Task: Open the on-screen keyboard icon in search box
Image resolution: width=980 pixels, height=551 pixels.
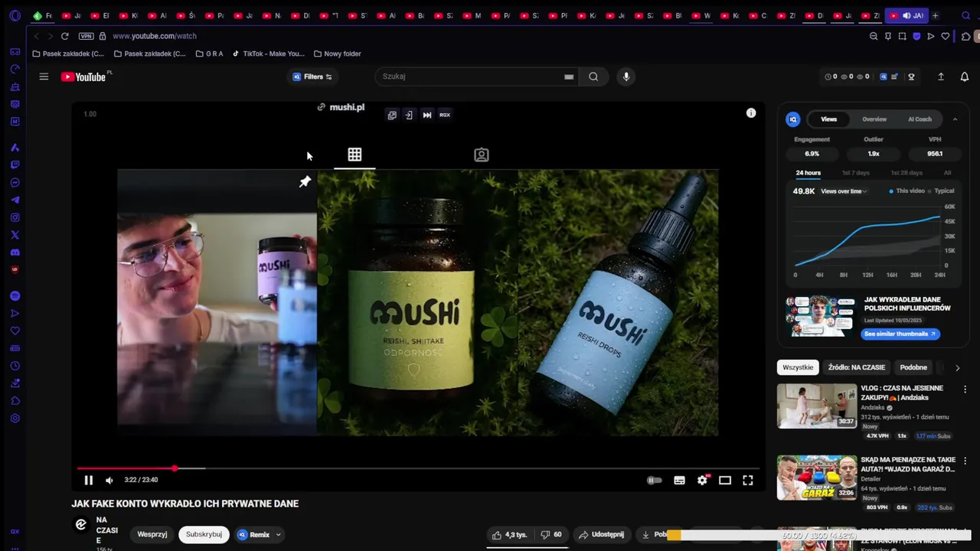Action: [x=569, y=77]
